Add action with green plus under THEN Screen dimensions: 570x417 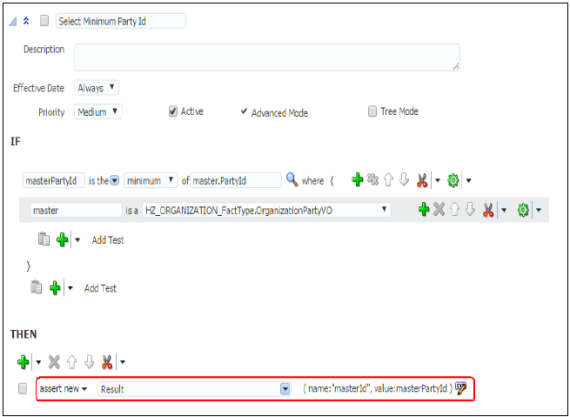tap(23, 362)
